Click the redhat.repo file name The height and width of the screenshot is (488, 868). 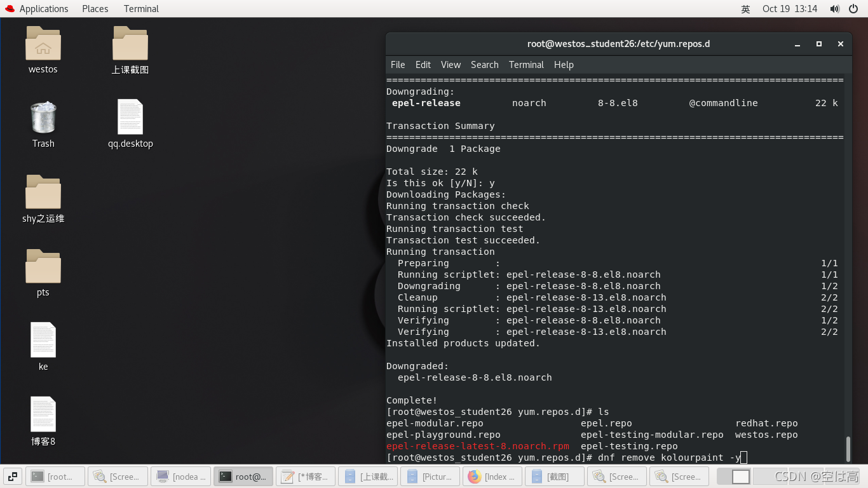point(766,423)
